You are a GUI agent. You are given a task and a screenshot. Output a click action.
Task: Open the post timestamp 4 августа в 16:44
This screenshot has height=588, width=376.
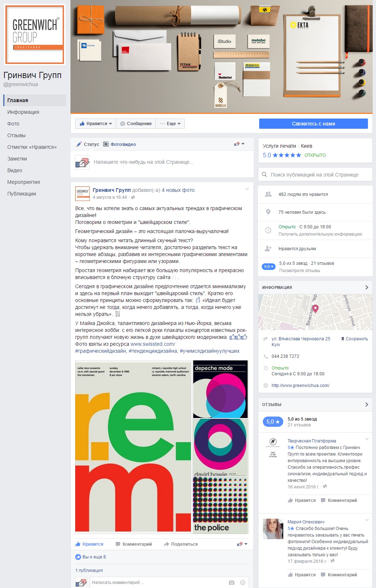(x=110, y=197)
